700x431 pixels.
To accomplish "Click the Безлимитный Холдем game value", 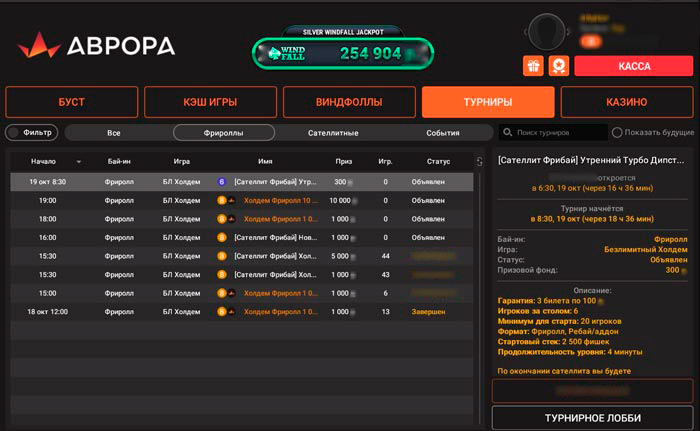I will coord(646,249).
